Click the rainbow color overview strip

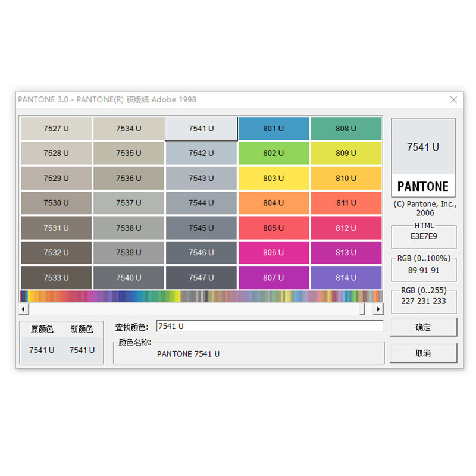pos(201,296)
